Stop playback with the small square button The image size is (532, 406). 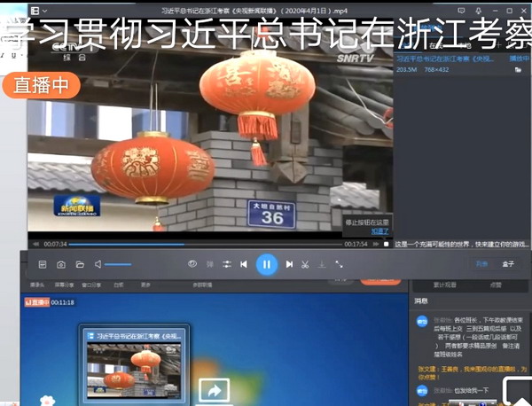pos(386,244)
